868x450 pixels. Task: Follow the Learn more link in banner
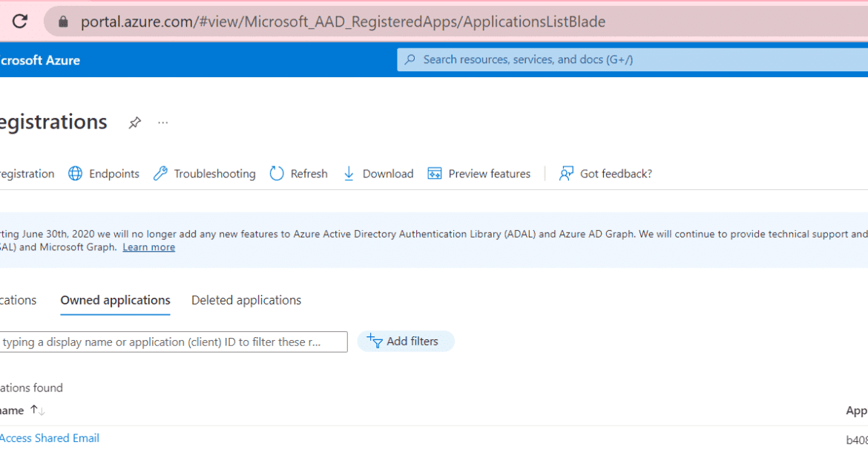pyautogui.click(x=149, y=247)
